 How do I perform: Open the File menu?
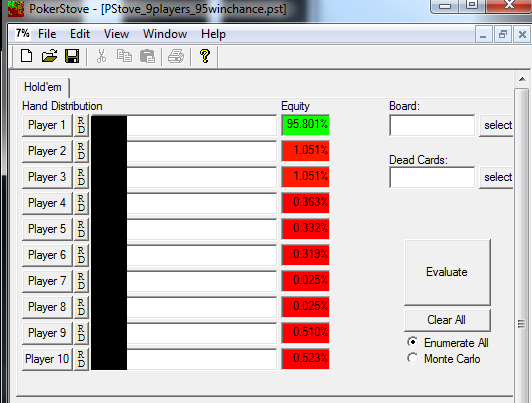pos(47,34)
